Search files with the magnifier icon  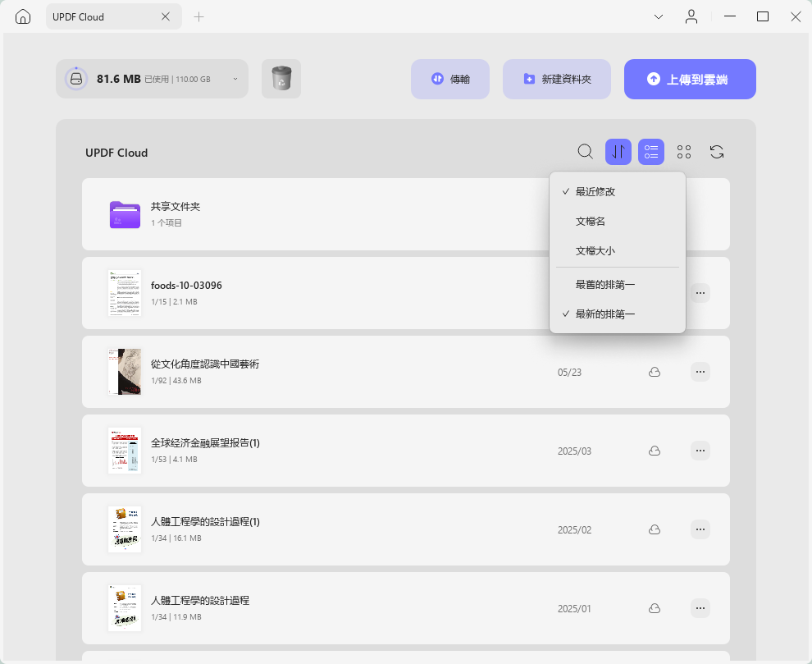pyautogui.click(x=585, y=152)
